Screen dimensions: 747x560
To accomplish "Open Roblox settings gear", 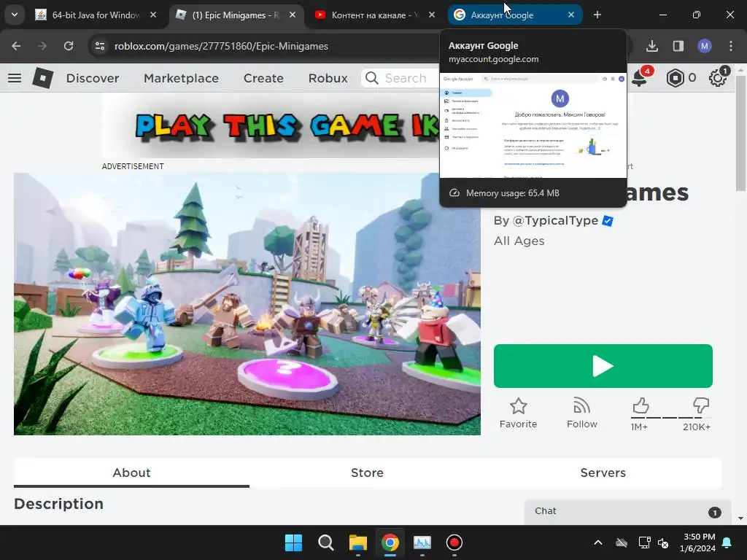I will pos(718,78).
